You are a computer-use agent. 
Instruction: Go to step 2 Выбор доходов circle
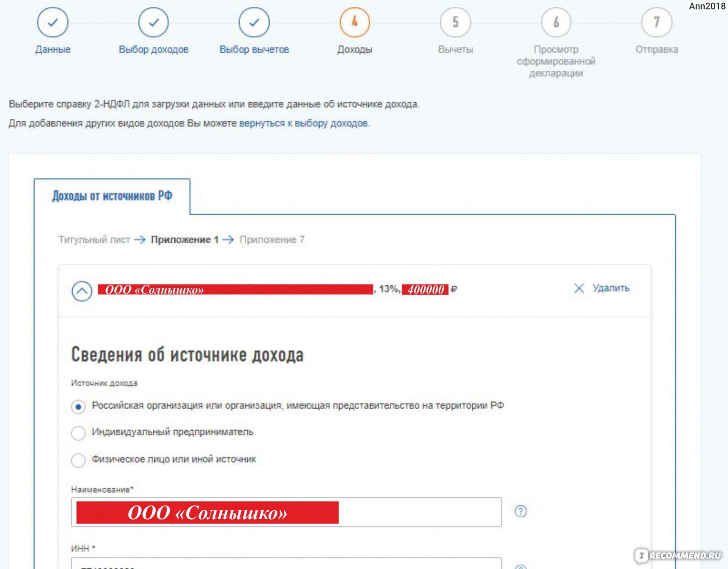pyautogui.click(x=153, y=22)
